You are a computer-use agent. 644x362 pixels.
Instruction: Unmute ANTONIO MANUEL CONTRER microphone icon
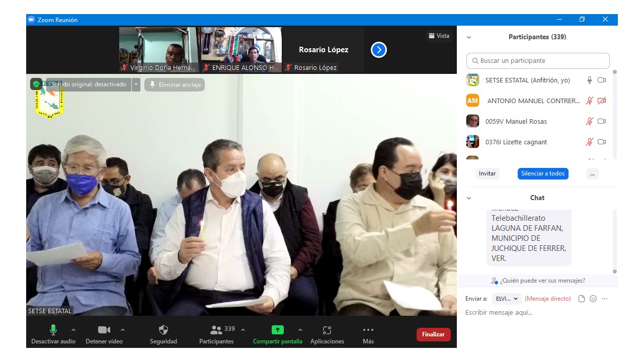[x=589, y=101]
